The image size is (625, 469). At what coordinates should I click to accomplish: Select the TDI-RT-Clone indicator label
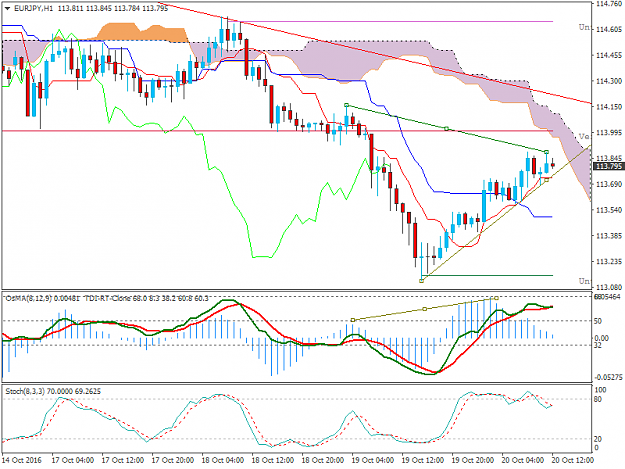[x=107, y=298]
